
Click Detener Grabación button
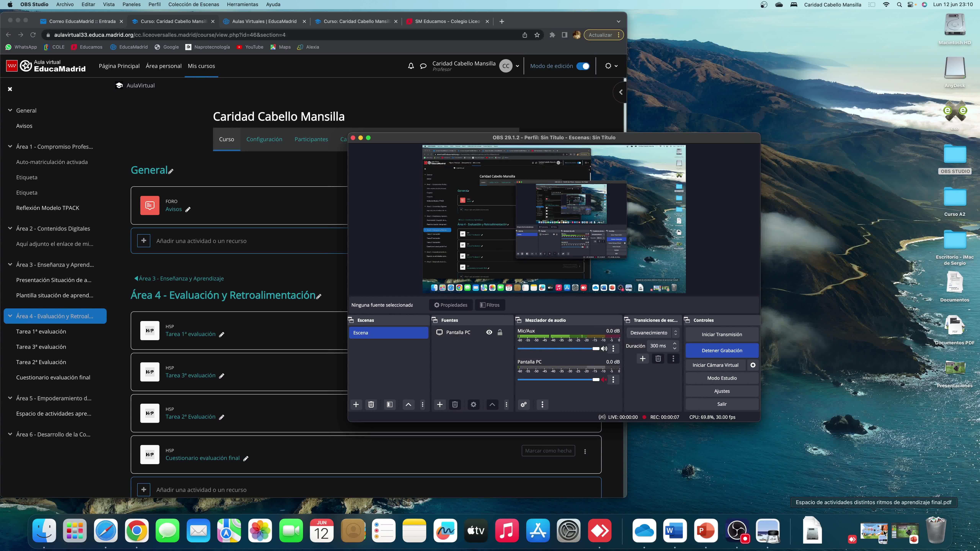(722, 351)
